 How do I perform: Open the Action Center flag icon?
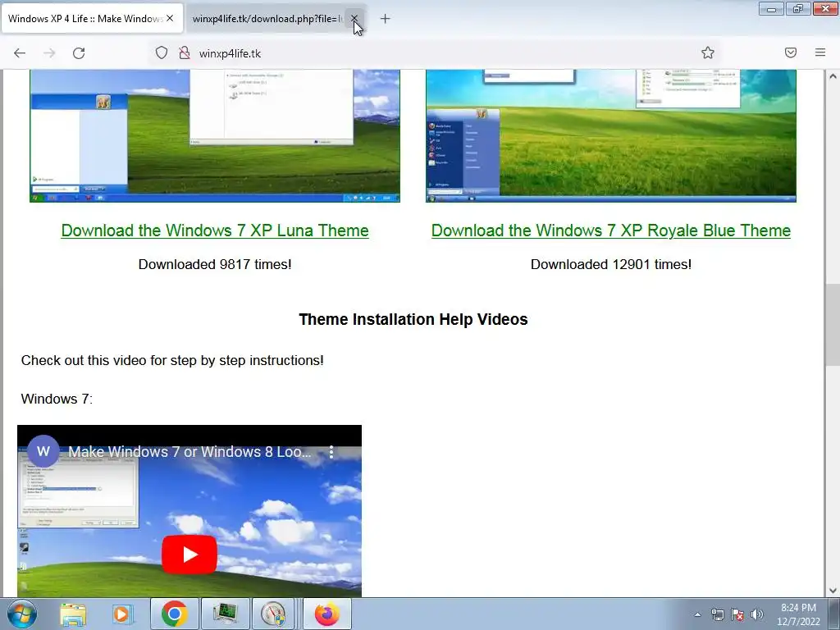coord(737,614)
